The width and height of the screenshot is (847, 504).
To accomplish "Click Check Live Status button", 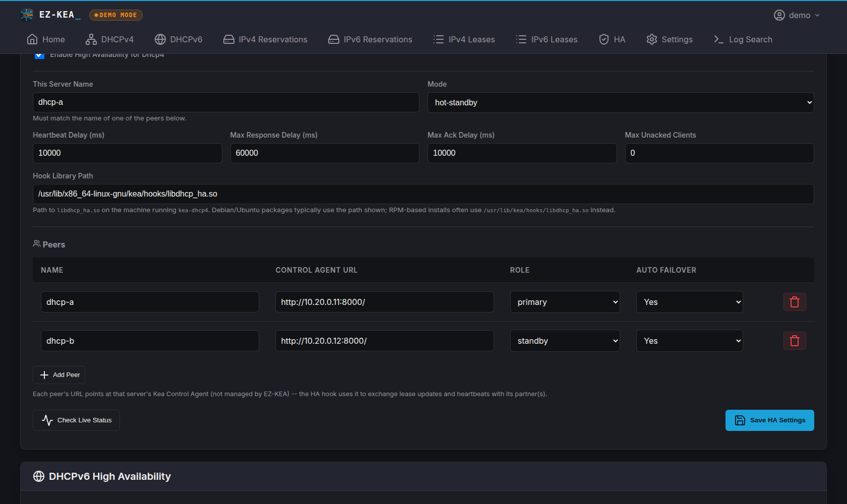I will 76,420.
